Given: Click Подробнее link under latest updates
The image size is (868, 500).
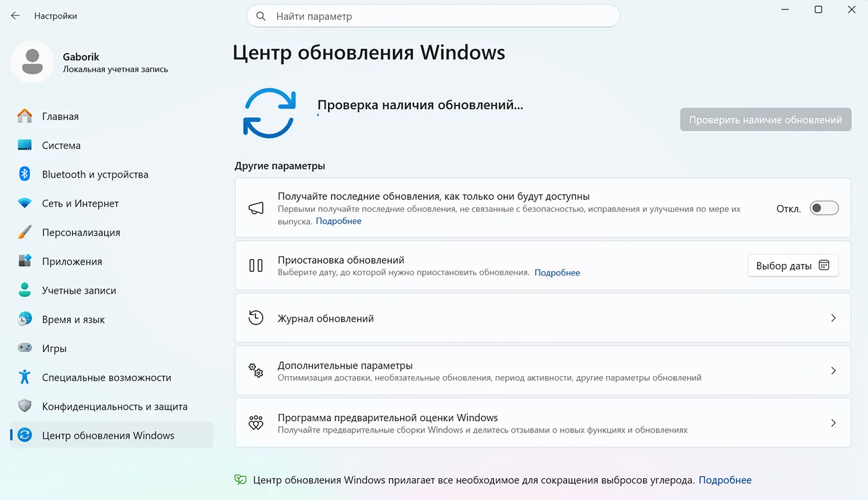Looking at the screenshot, I should point(339,221).
